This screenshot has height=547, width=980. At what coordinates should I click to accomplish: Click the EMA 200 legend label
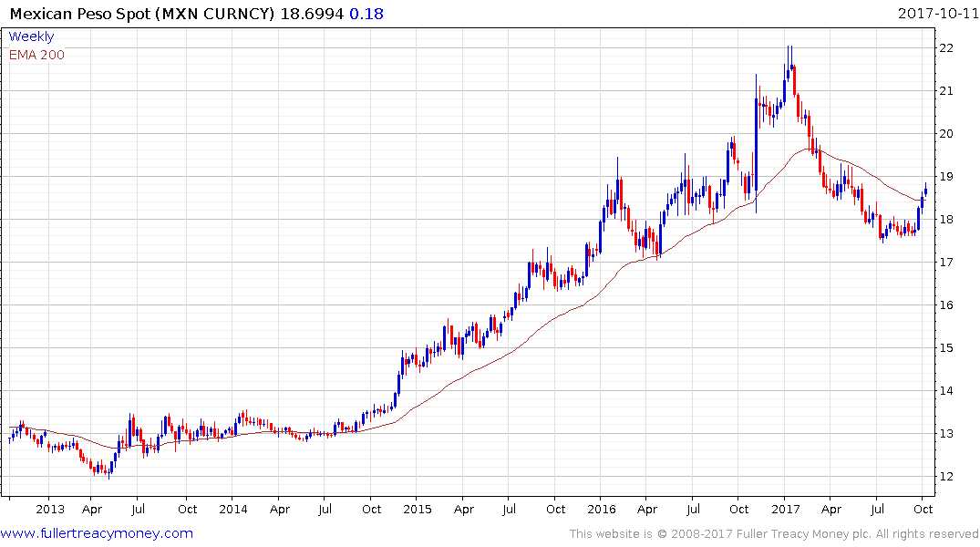point(36,55)
